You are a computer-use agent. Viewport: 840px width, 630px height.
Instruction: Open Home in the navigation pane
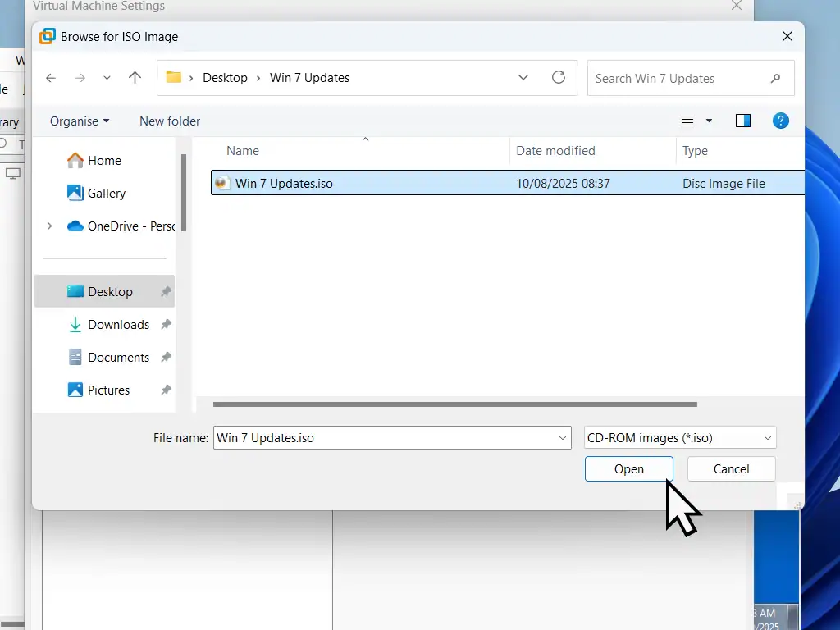click(104, 161)
